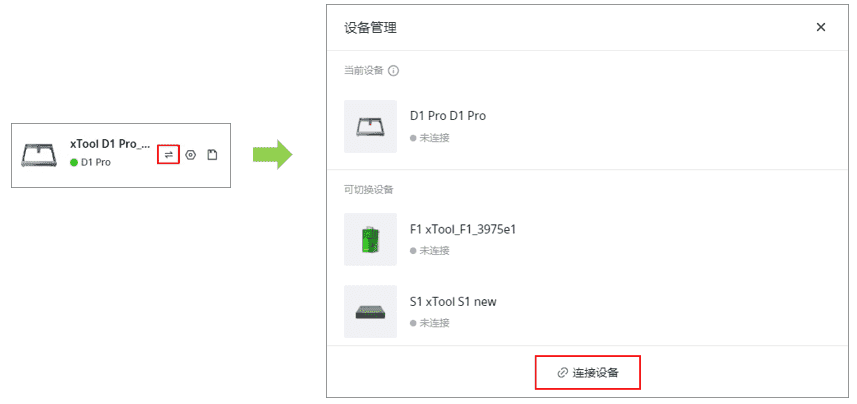The width and height of the screenshot is (857, 404).
Task: Click the info icon next to 当前设备
Action: point(393,71)
